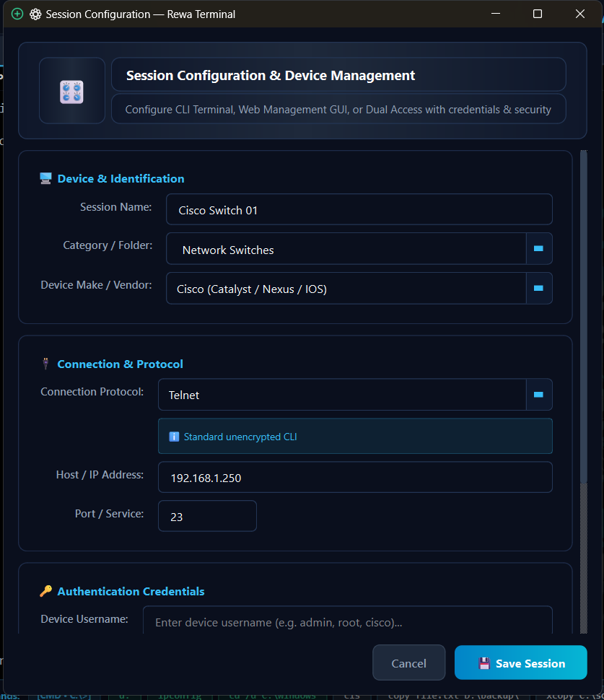
Task: Click the gear icon in title bar
Action: point(35,14)
